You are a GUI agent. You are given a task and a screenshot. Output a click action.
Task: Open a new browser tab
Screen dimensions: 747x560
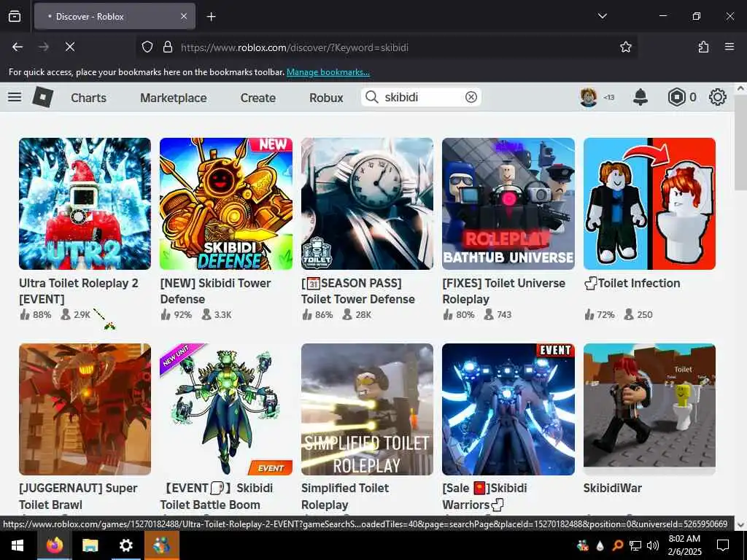click(x=211, y=17)
